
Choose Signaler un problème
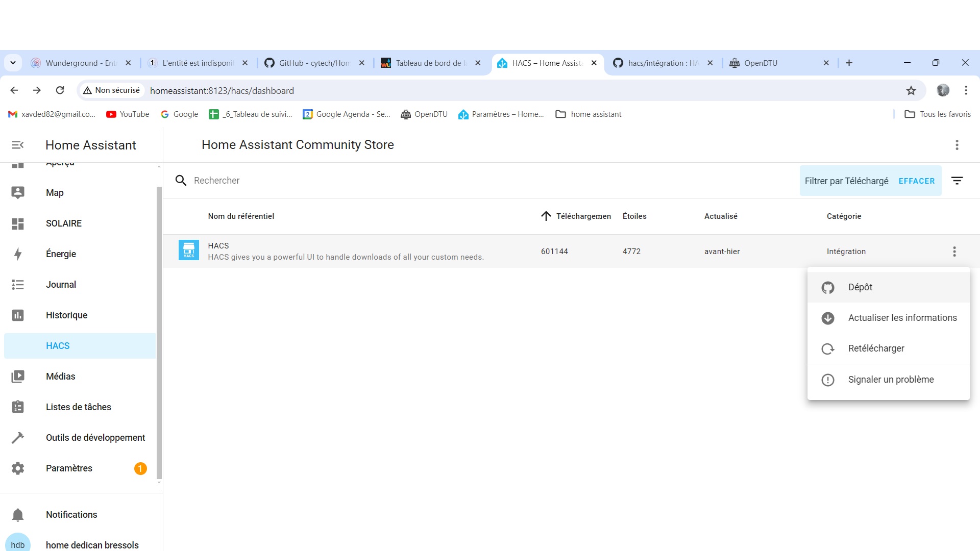point(889,380)
